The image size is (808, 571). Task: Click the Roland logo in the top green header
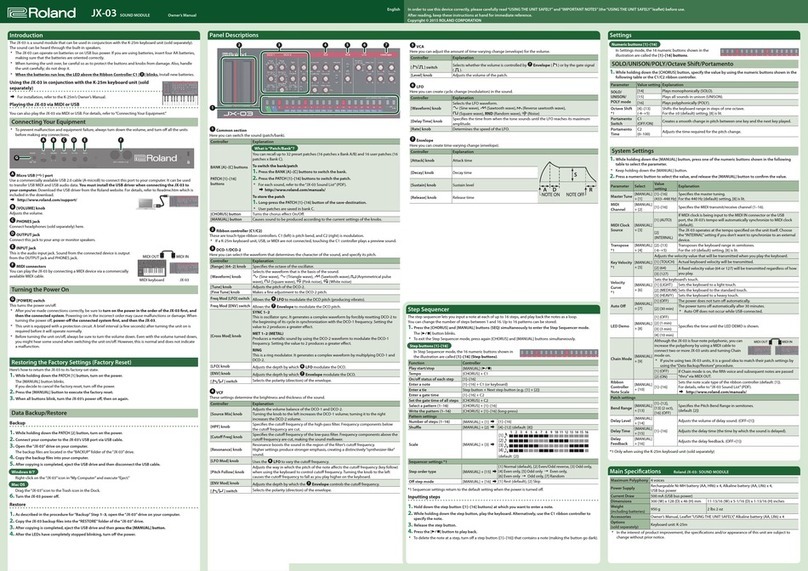[x=41, y=13]
